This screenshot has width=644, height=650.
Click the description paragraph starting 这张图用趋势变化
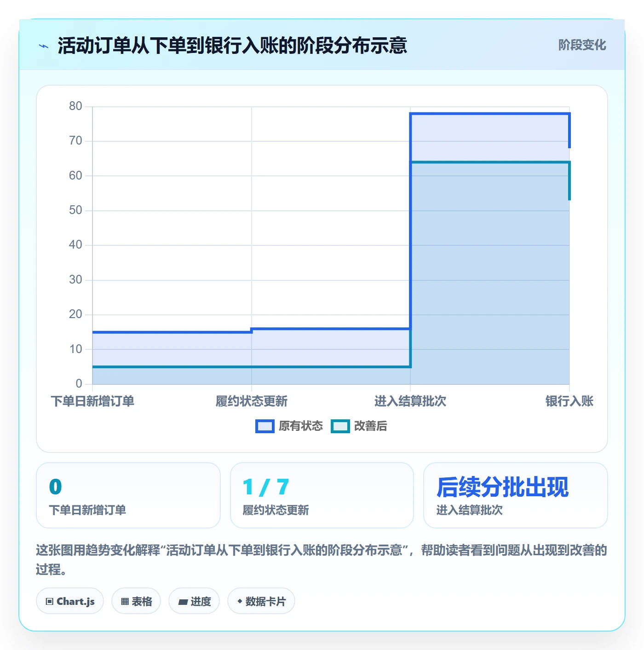coord(322,560)
